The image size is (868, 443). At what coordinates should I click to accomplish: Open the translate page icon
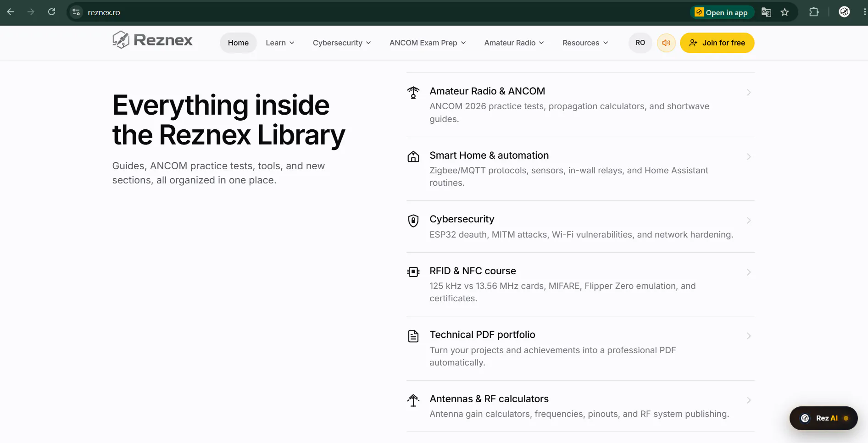(766, 12)
